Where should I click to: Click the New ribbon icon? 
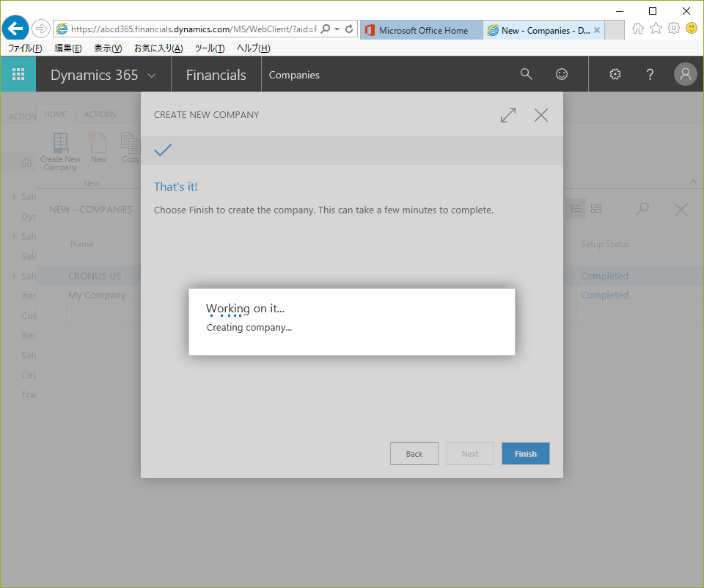click(98, 147)
